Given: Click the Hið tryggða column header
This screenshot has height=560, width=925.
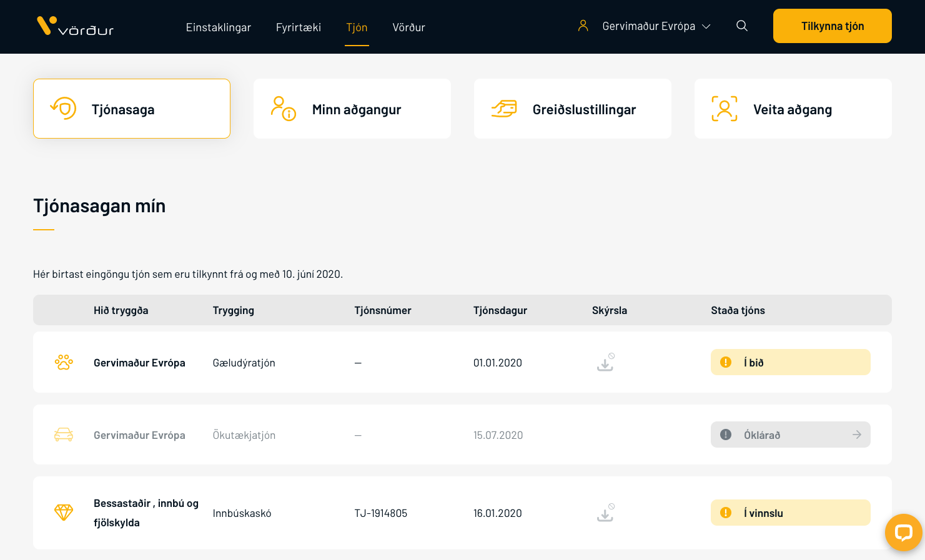Looking at the screenshot, I should tap(121, 310).
